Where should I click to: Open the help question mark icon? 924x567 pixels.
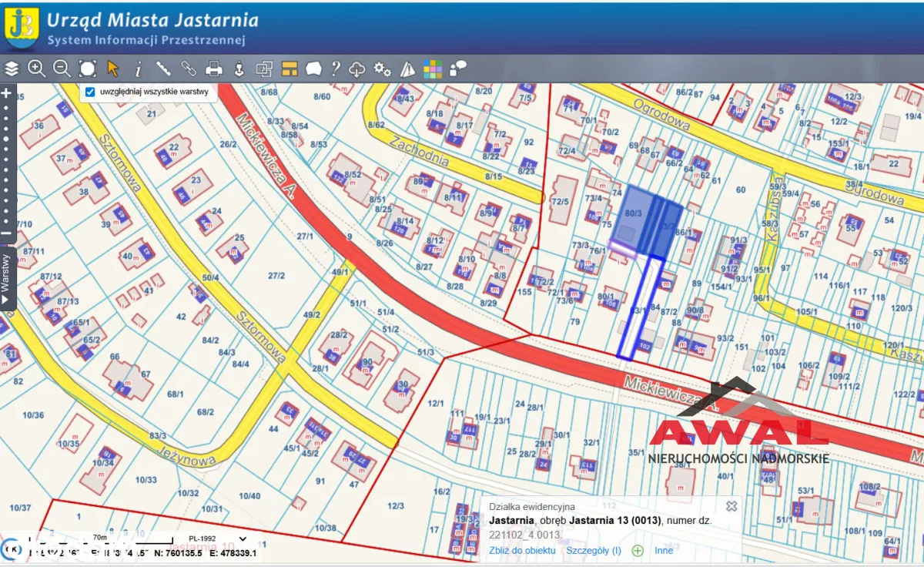(336, 69)
